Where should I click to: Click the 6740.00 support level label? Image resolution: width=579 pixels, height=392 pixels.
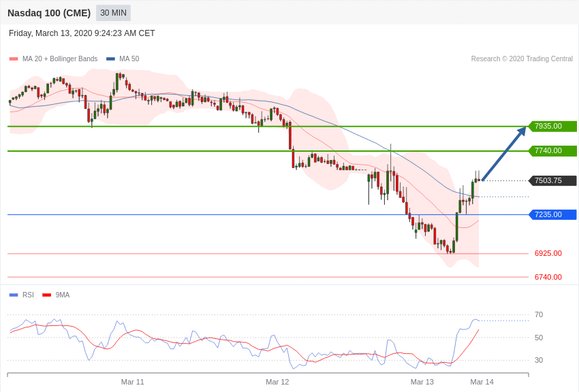548,277
